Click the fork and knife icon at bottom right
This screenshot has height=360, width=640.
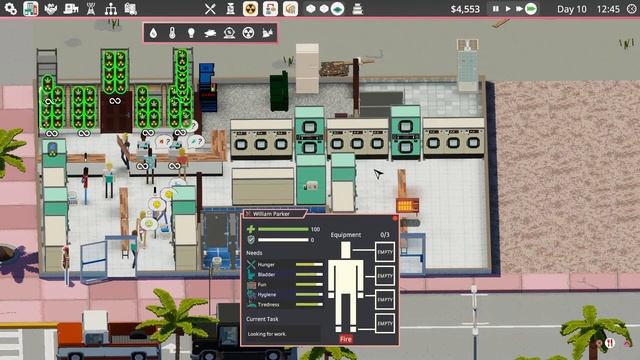609,343
